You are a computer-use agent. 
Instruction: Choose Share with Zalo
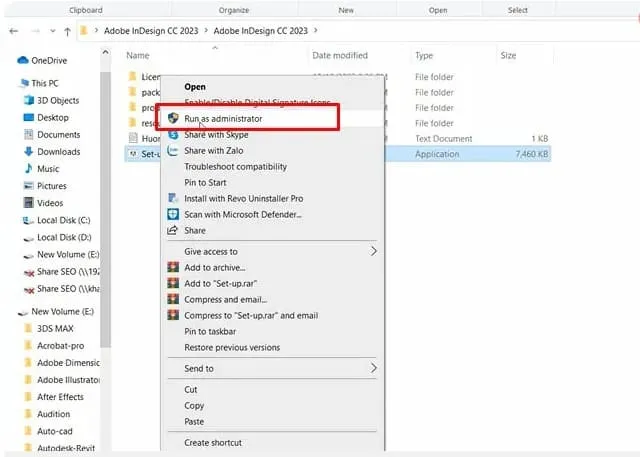213,151
